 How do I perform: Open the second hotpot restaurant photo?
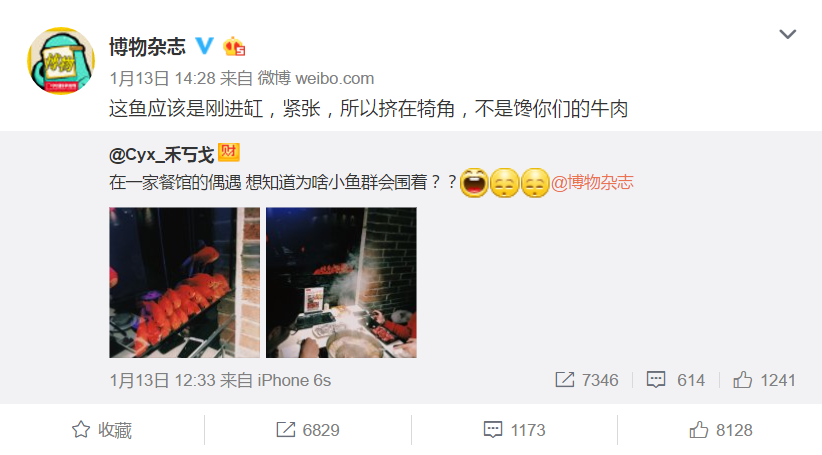341,283
